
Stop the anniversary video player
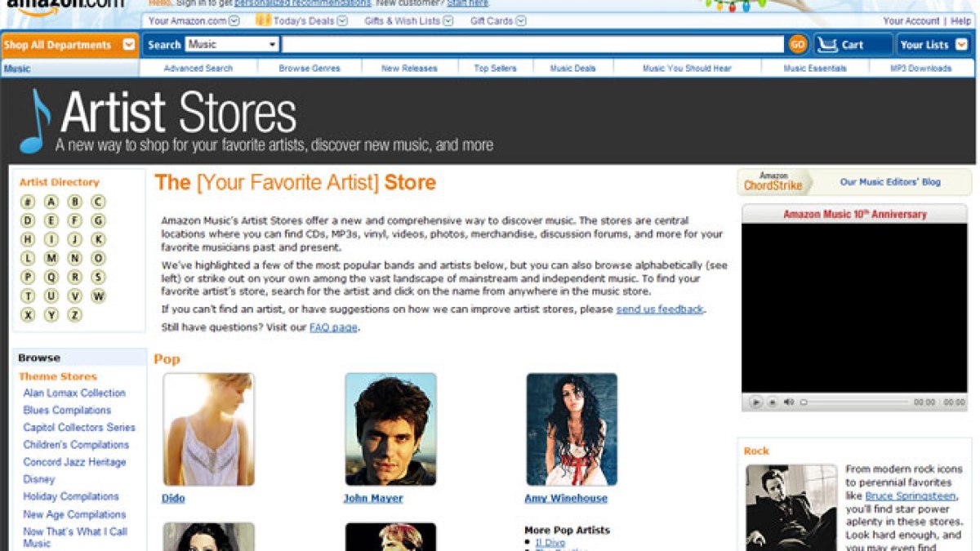(773, 402)
